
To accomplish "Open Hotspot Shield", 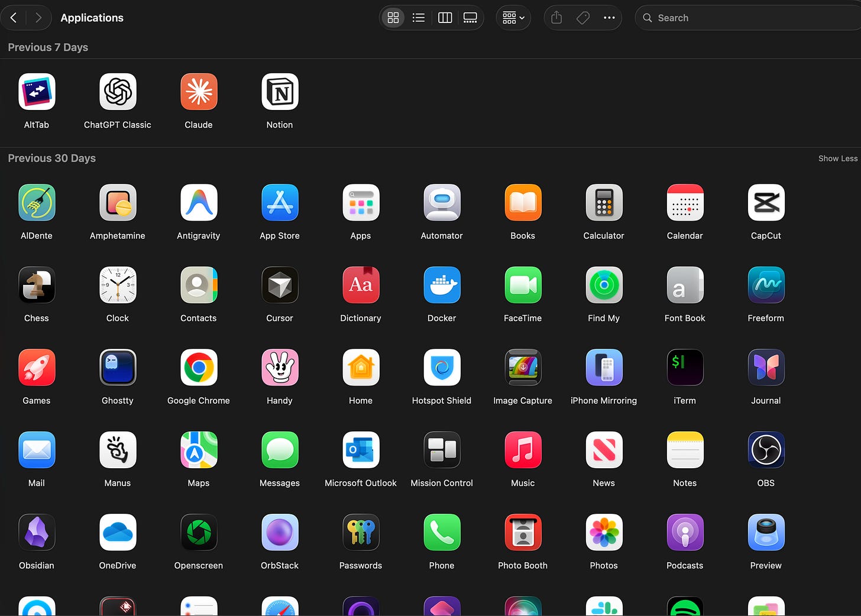I will [x=442, y=367].
